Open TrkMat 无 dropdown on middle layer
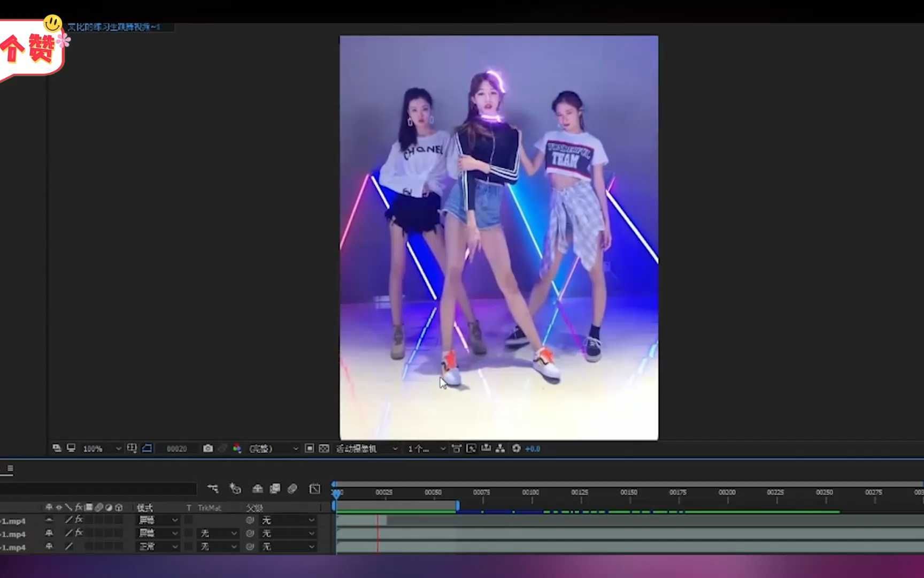The image size is (924, 578). tap(219, 533)
